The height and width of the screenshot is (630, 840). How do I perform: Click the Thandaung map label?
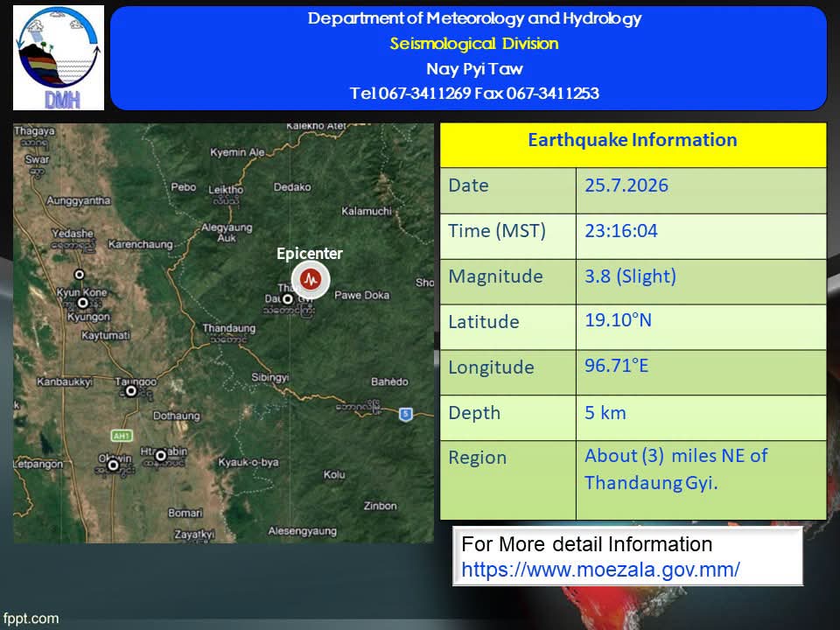click(228, 328)
